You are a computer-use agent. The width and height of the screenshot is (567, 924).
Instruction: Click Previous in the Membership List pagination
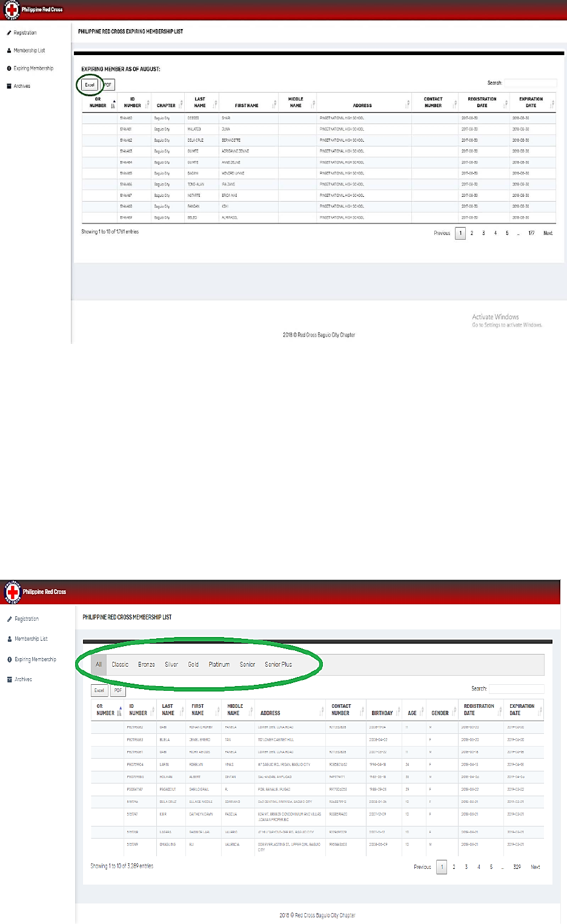point(422,867)
